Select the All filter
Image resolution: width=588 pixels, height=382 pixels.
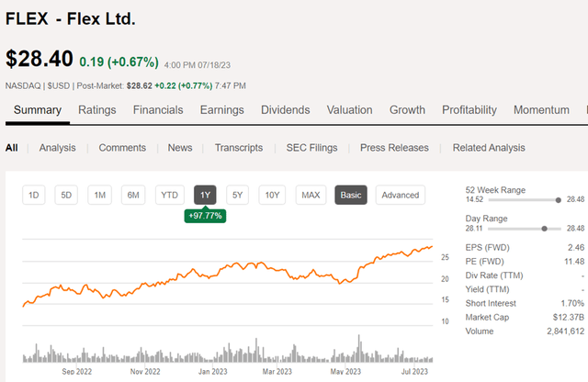click(x=12, y=148)
